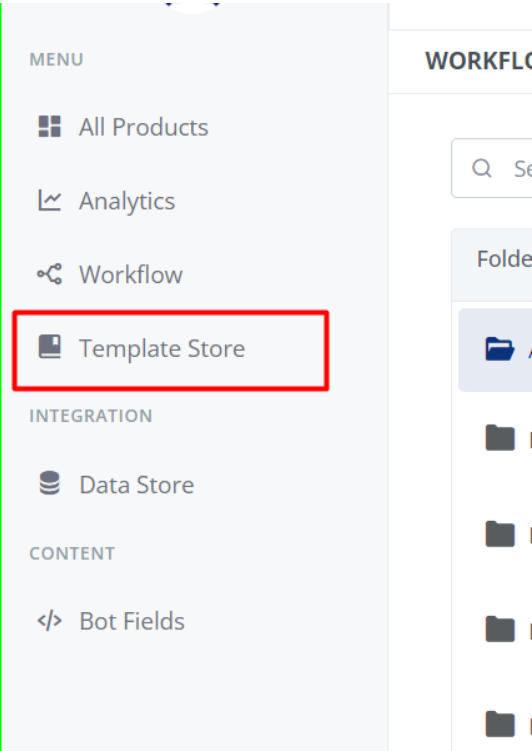Click the magnifying glass search icon

pos(481,168)
